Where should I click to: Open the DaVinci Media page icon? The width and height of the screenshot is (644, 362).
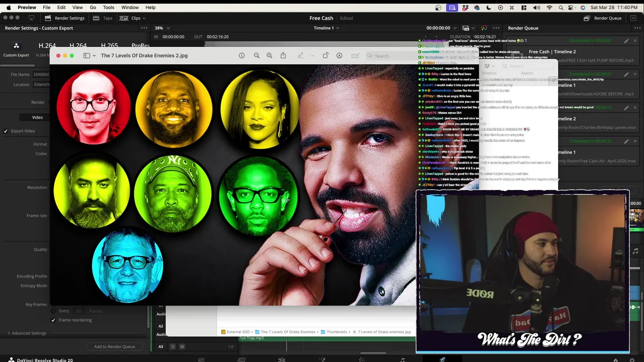tap(201, 360)
